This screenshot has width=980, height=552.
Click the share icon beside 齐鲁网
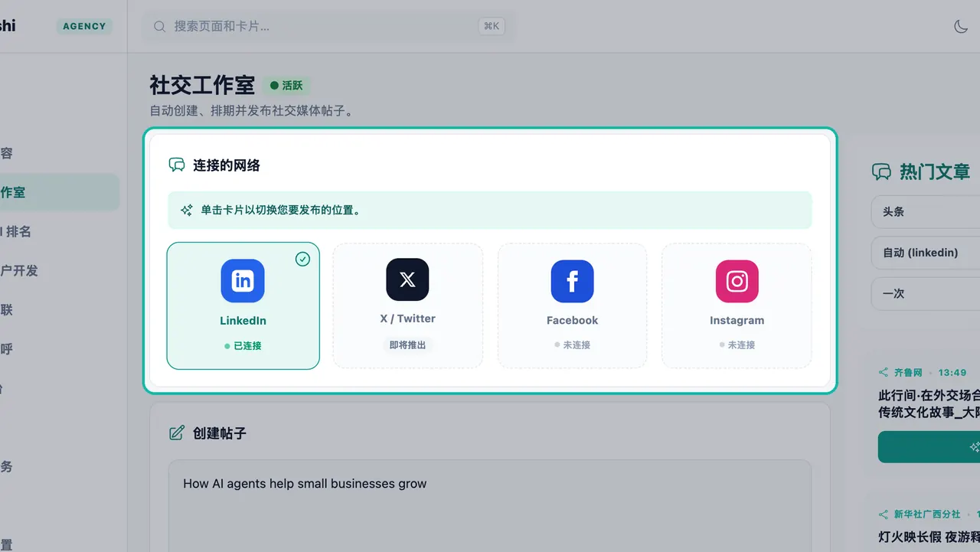pos(884,373)
